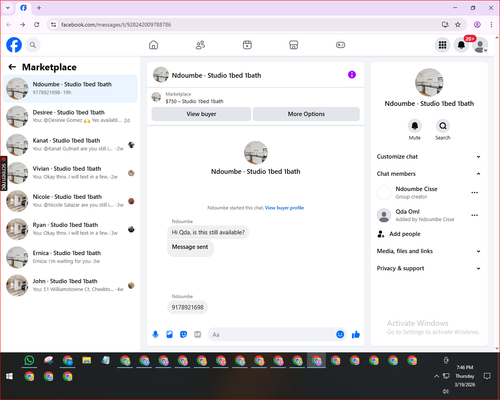Click the Chrome profile avatar in toolbar

477,25
